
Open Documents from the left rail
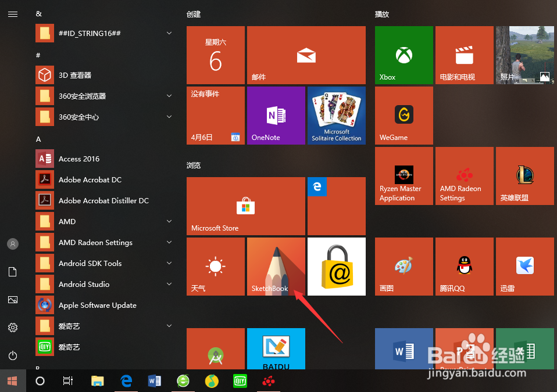13,272
